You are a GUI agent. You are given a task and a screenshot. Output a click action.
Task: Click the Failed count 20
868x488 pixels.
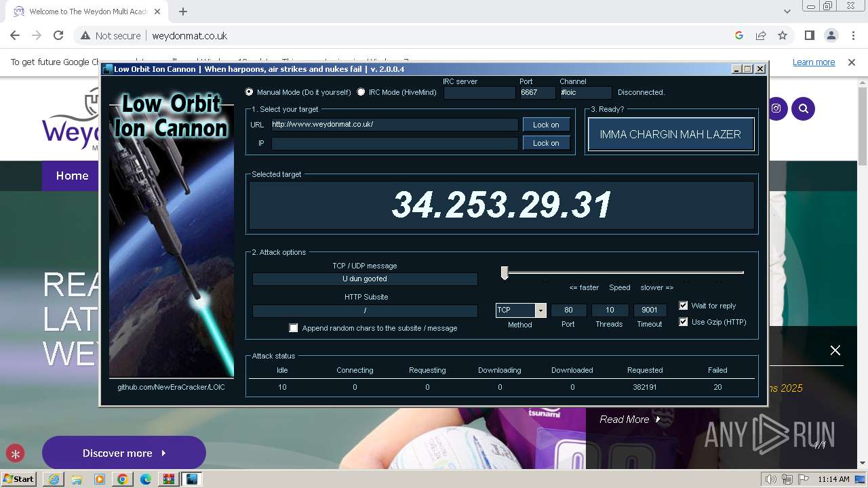[x=717, y=387]
